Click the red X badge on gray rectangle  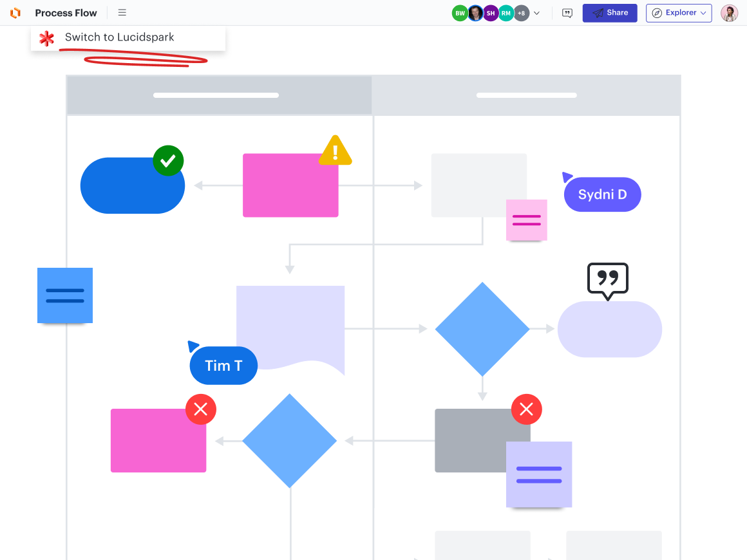point(527,409)
